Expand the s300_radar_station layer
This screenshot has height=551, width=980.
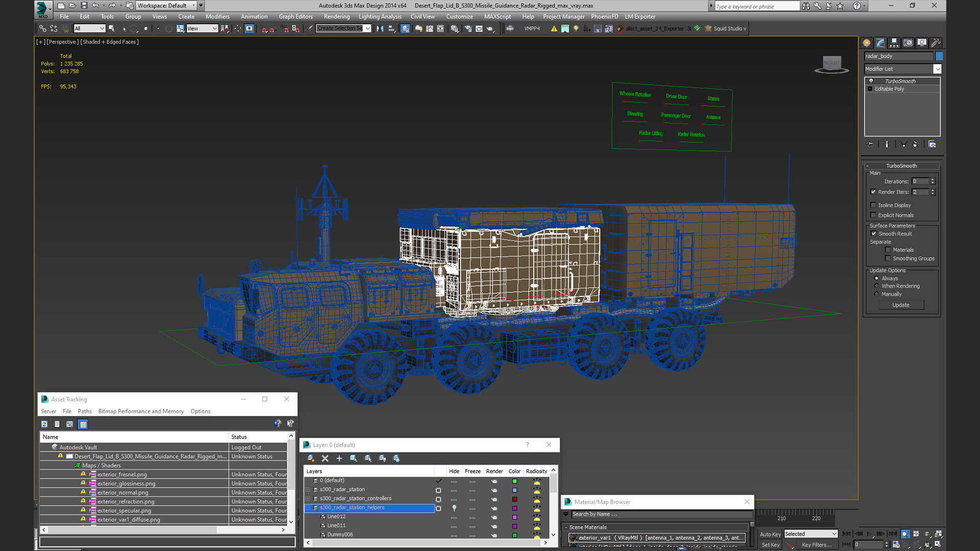click(308, 490)
